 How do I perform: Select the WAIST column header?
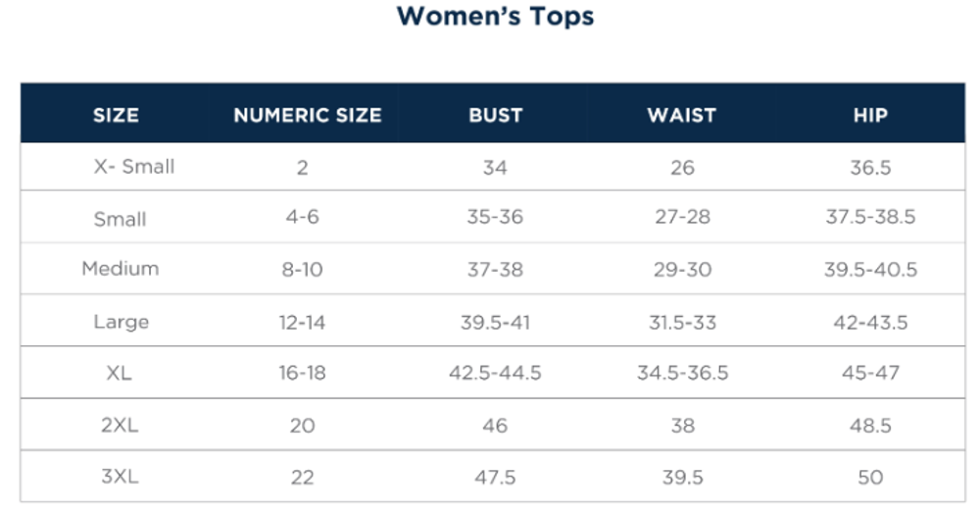click(x=682, y=115)
